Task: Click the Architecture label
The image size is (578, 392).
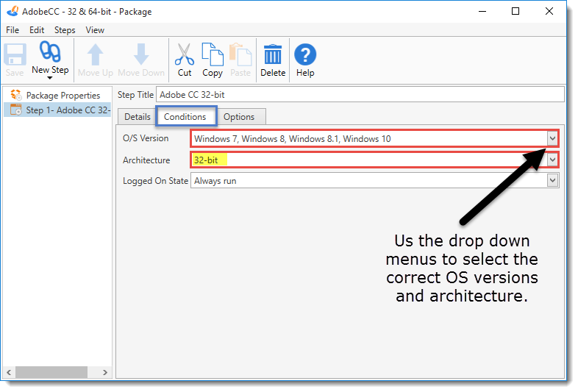Action: click(146, 160)
